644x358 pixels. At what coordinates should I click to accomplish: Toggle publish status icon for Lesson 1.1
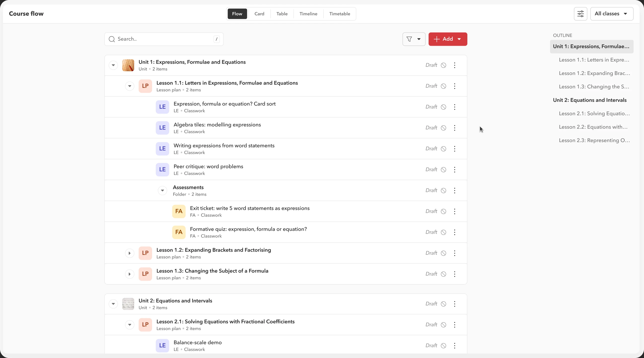click(x=443, y=86)
